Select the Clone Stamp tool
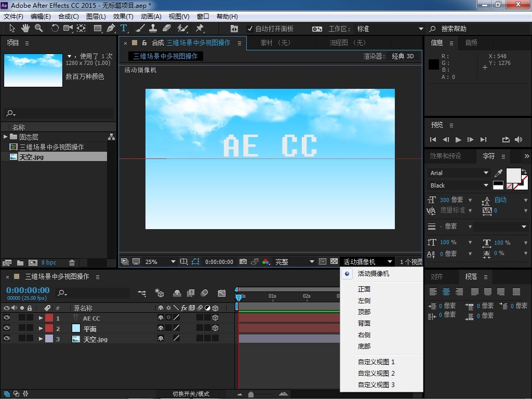 pyautogui.click(x=153, y=29)
